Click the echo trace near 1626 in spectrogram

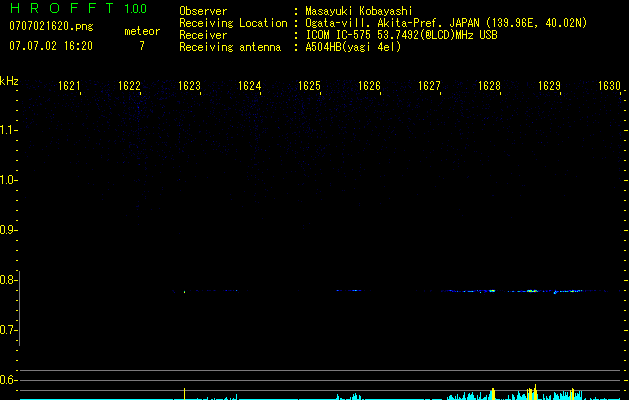(x=349, y=290)
